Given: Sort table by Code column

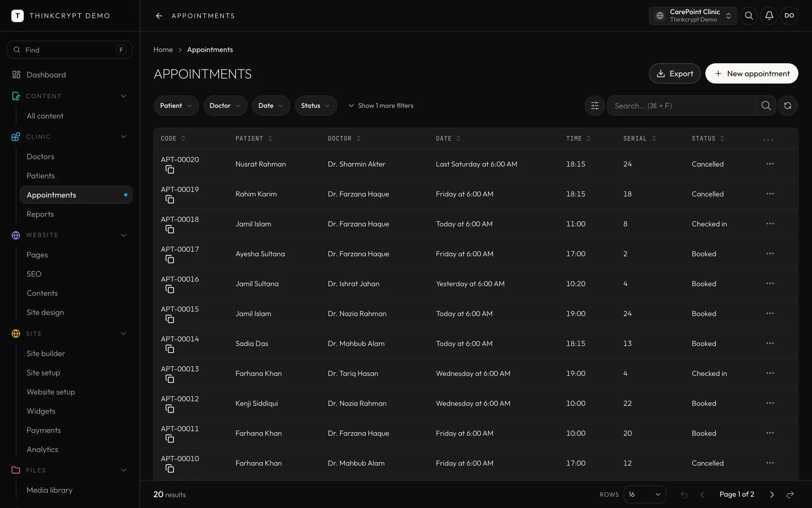Looking at the screenshot, I should [173, 138].
